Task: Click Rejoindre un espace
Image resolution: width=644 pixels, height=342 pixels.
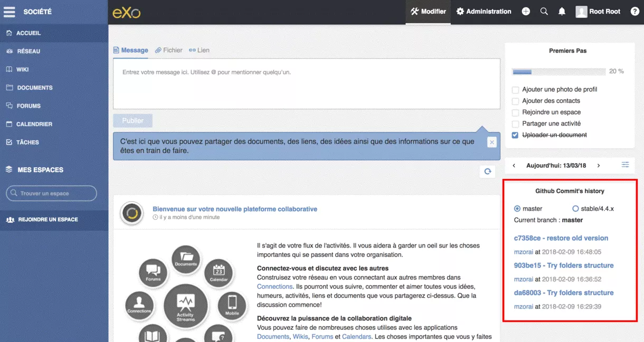Action: pos(54,220)
